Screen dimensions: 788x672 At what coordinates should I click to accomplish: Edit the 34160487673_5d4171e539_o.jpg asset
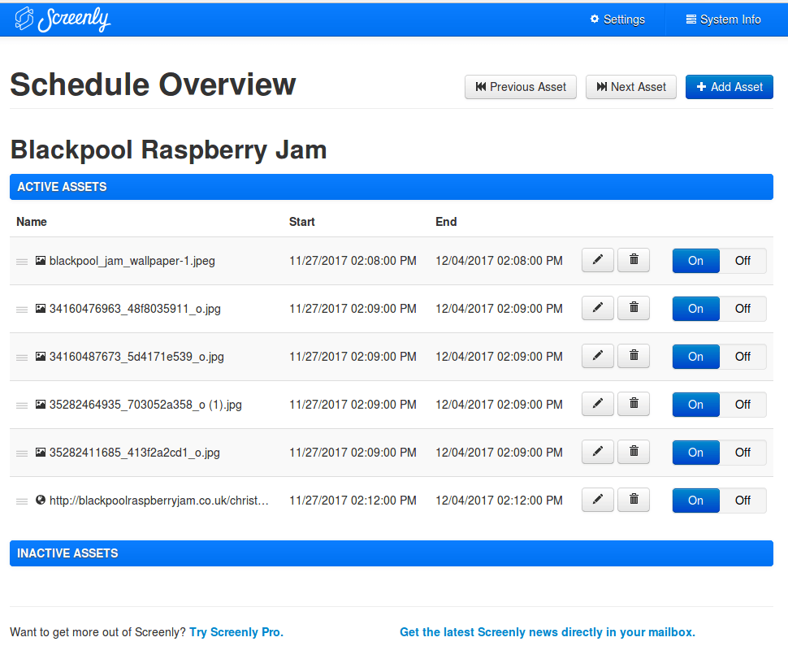(597, 356)
